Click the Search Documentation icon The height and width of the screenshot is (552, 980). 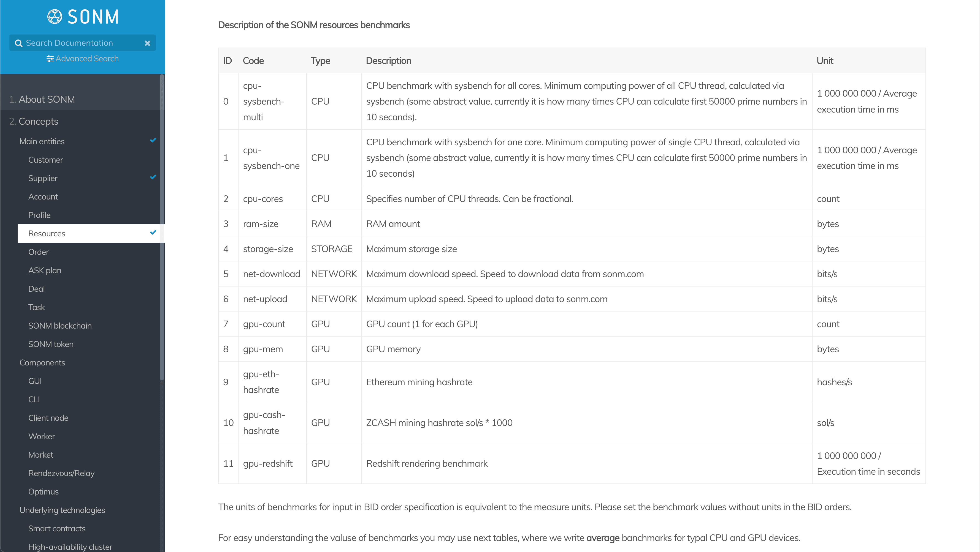click(18, 42)
